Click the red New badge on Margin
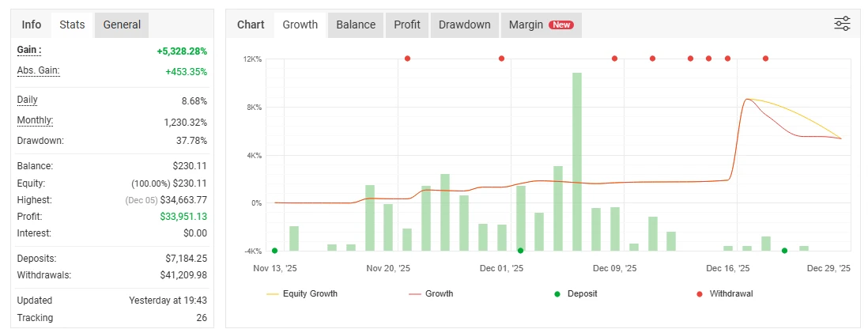The height and width of the screenshot is (329, 868). click(x=561, y=25)
